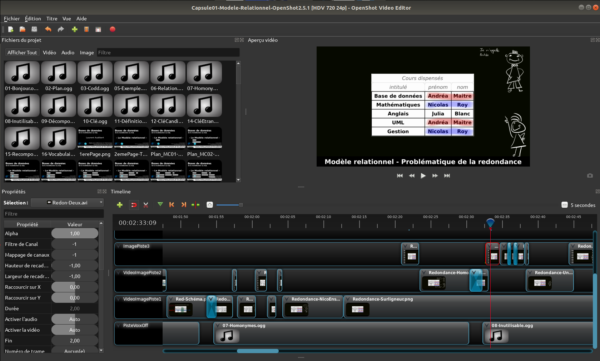Jump to end of video preview
Image resolution: width=600 pixels, height=361 pixels.
[447, 176]
